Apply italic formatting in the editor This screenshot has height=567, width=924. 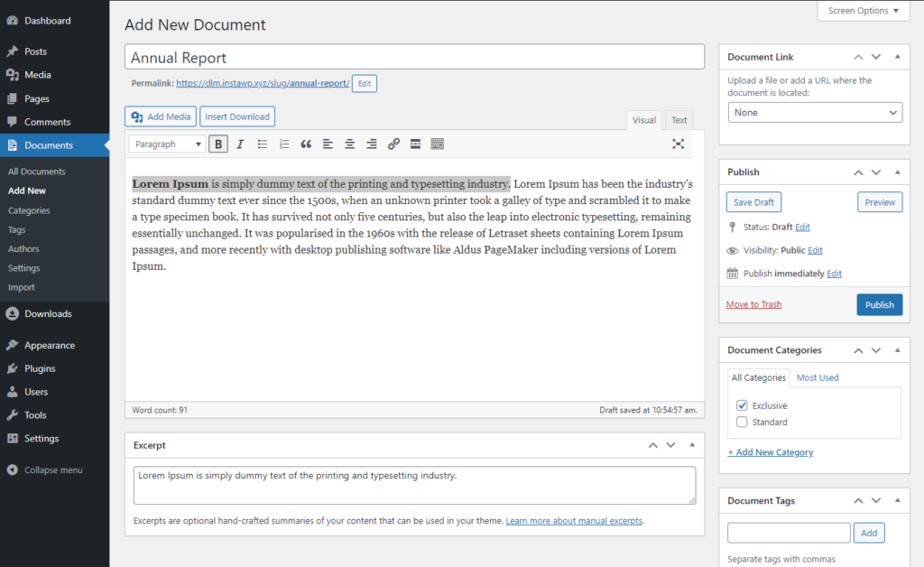pyautogui.click(x=240, y=144)
